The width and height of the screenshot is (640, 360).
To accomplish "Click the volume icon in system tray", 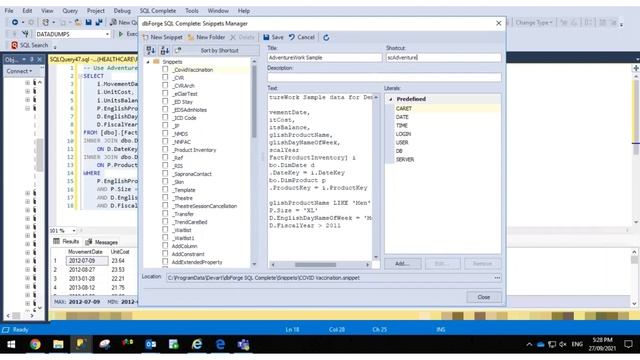I will (x=563, y=344).
